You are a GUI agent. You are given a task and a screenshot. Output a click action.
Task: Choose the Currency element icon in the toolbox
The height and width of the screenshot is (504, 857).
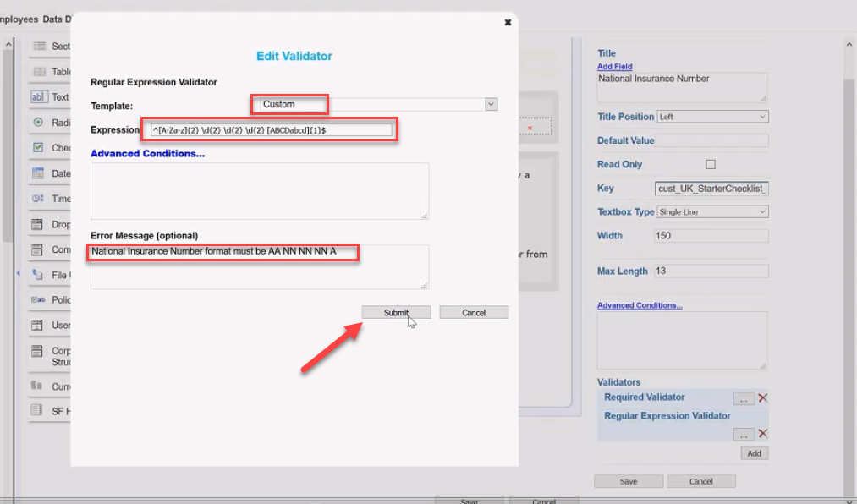(x=37, y=386)
